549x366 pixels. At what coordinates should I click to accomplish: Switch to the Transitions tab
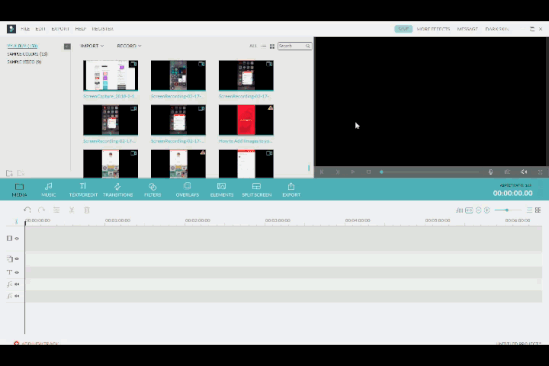click(118, 190)
